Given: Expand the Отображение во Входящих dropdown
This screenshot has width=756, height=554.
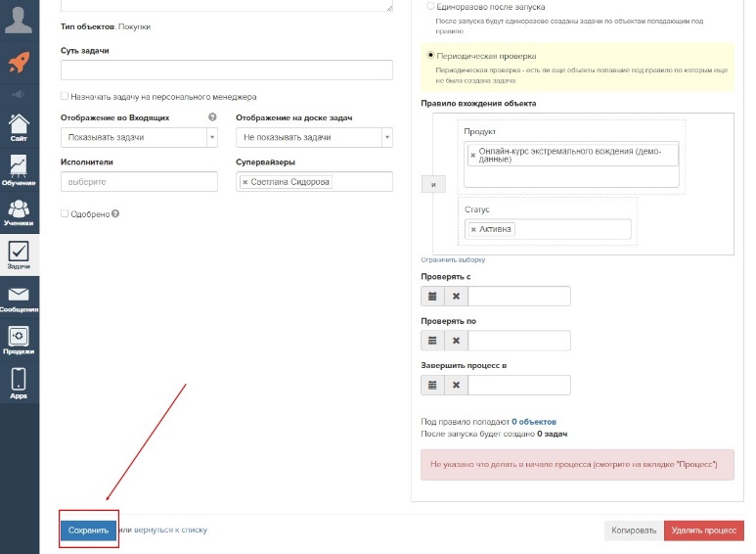Looking at the screenshot, I should 139,138.
